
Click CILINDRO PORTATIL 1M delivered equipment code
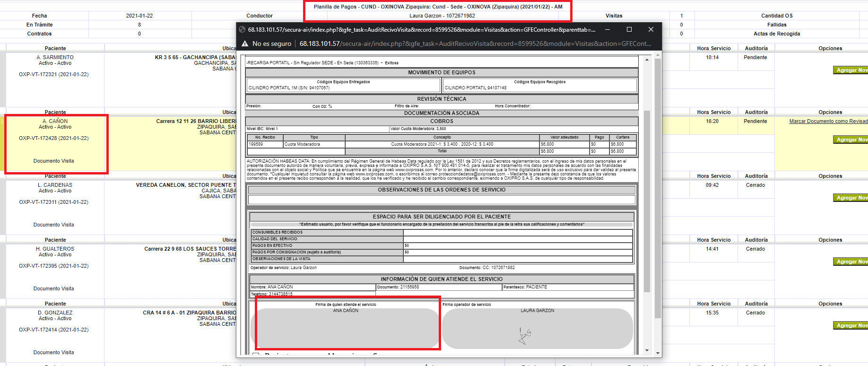[x=289, y=88]
